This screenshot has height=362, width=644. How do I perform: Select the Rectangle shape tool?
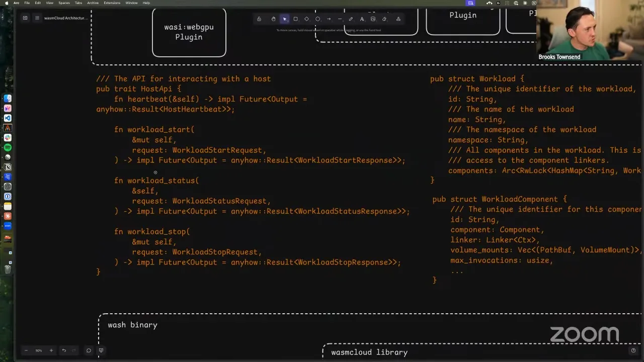[296, 19]
